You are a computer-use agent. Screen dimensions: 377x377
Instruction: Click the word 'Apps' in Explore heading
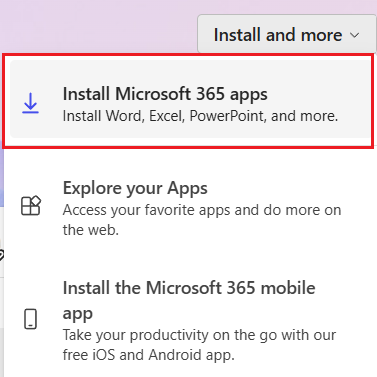click(x=187, y=188)
